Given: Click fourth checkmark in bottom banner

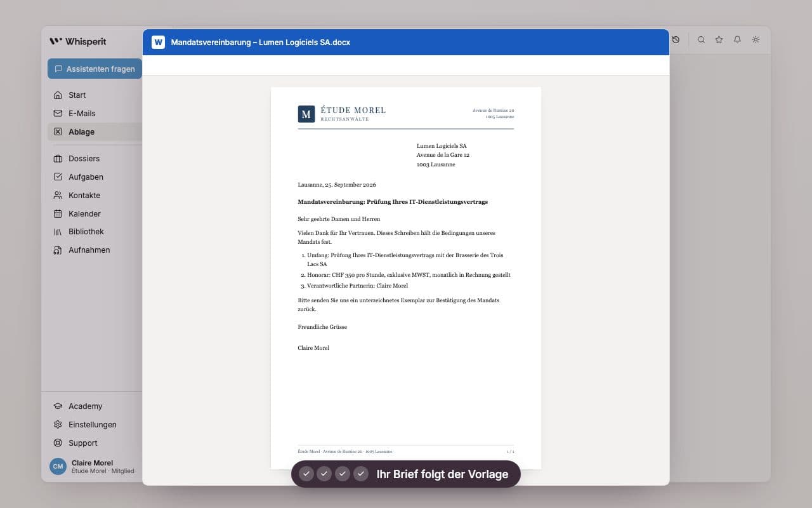Looking at the screenshot, I should coord(361,474).
